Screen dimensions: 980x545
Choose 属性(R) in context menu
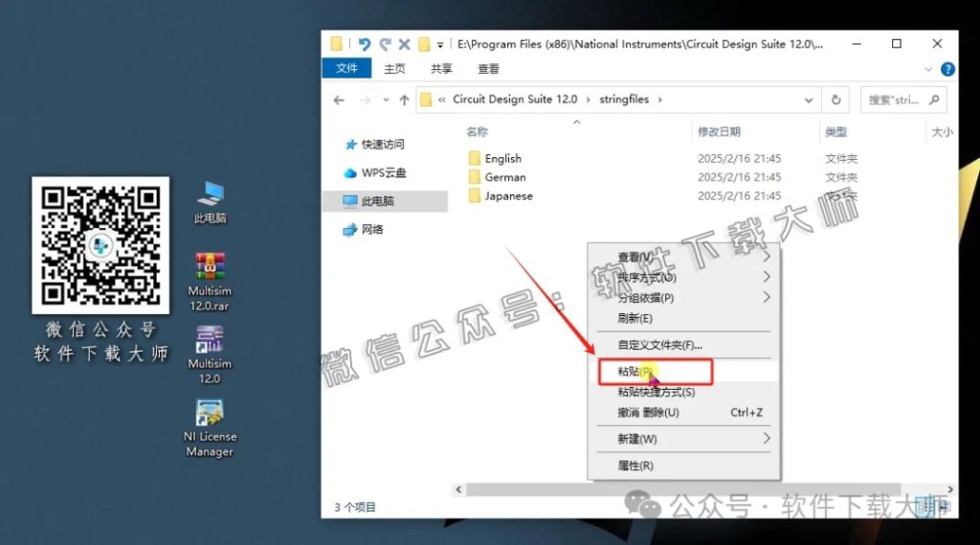click(683, 466)
